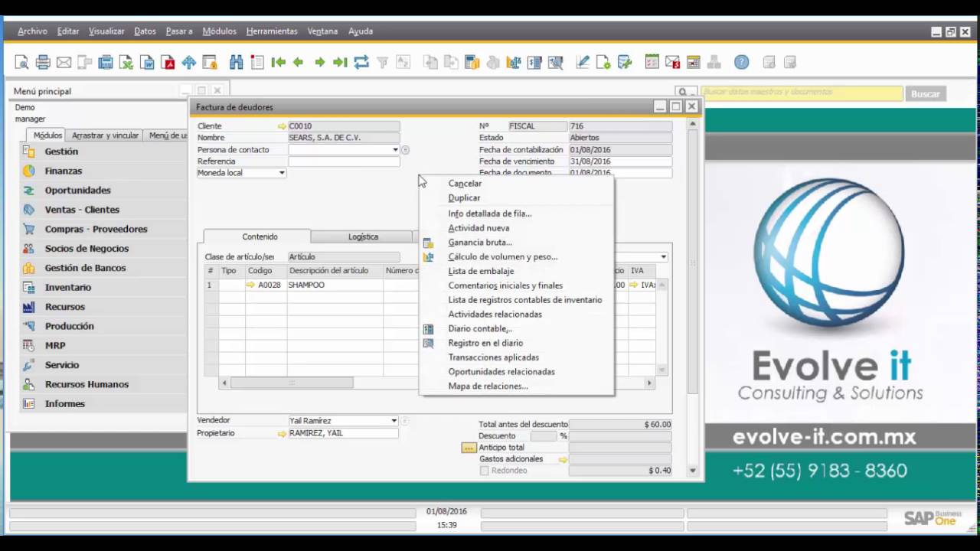Switch to the Contenido tab
Image resolution: width=980 pixels, height=551 pixels.
(260, 237)
